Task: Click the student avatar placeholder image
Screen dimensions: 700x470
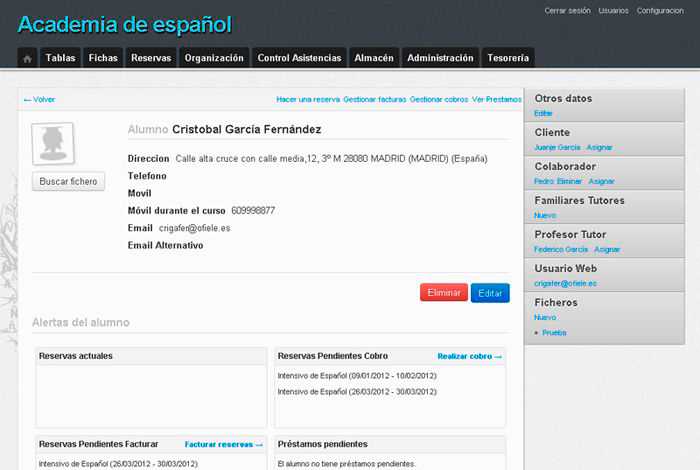Action: [53, 144]
